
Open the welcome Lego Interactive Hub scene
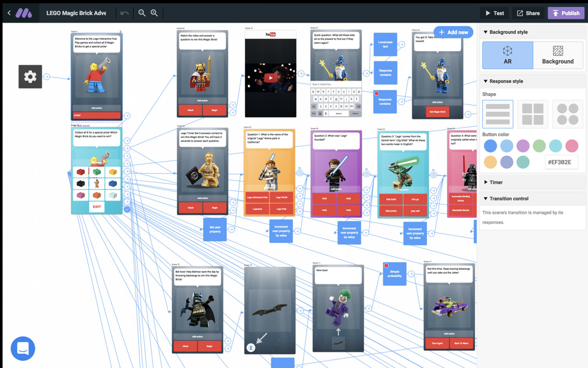point(97,77)
